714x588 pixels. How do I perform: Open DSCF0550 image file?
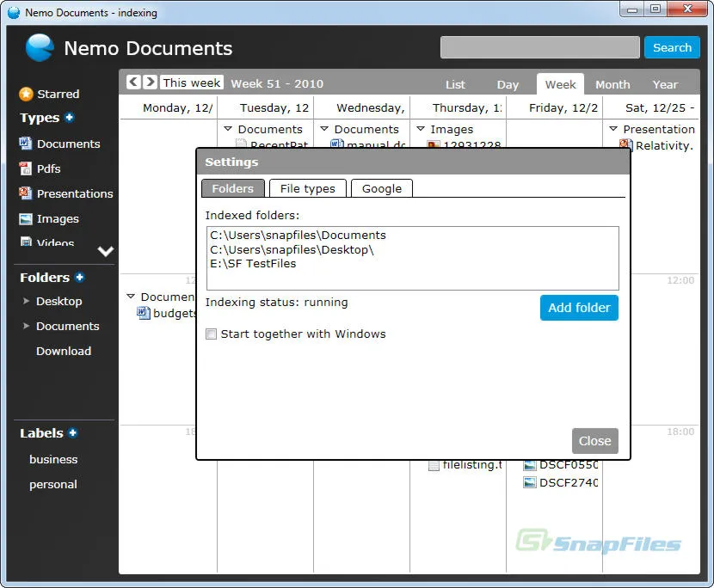(561, 465)
